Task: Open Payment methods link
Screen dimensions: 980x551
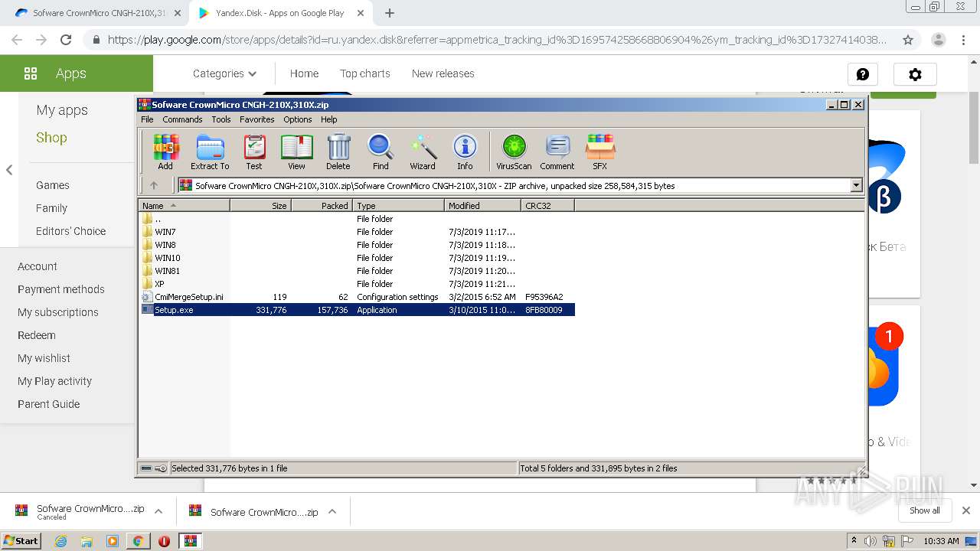Action: [x=61, y=289]
